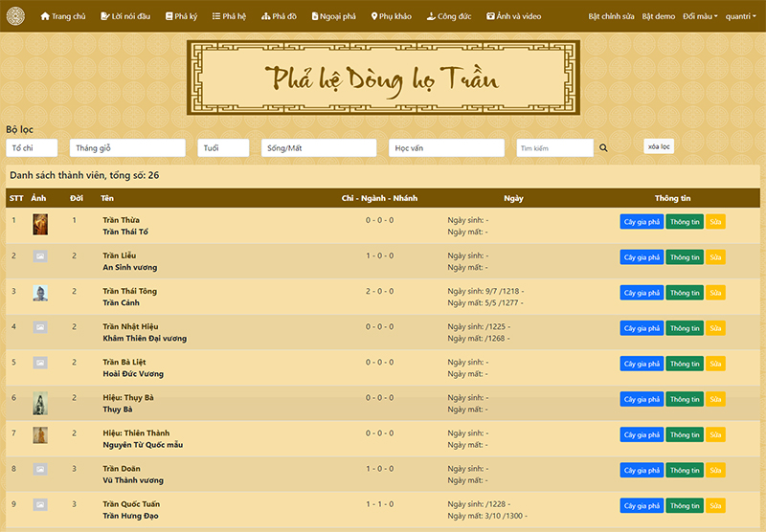Open the Tổ chi filter dropdown
Viewport: 766px width, 532px height.
32,148
